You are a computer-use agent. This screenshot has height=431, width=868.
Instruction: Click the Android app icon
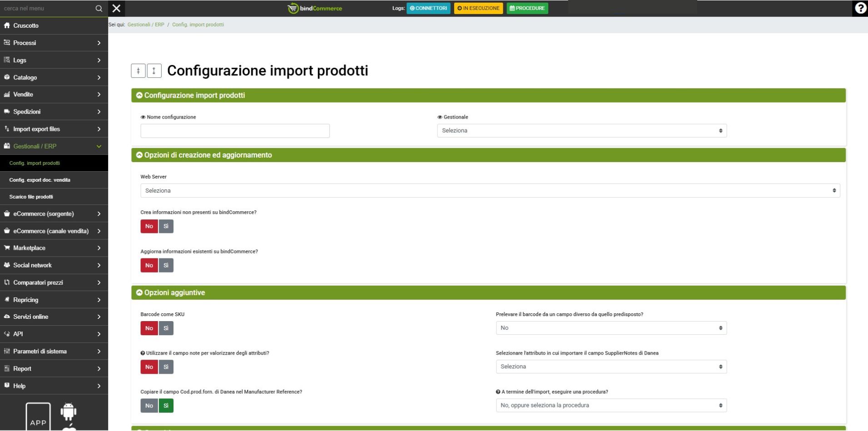(69, 412)
